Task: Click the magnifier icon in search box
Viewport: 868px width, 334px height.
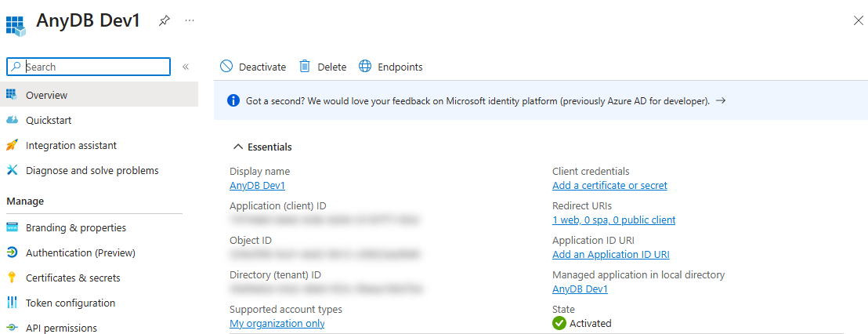Action: pyautogui.click(x=16, y=67)
